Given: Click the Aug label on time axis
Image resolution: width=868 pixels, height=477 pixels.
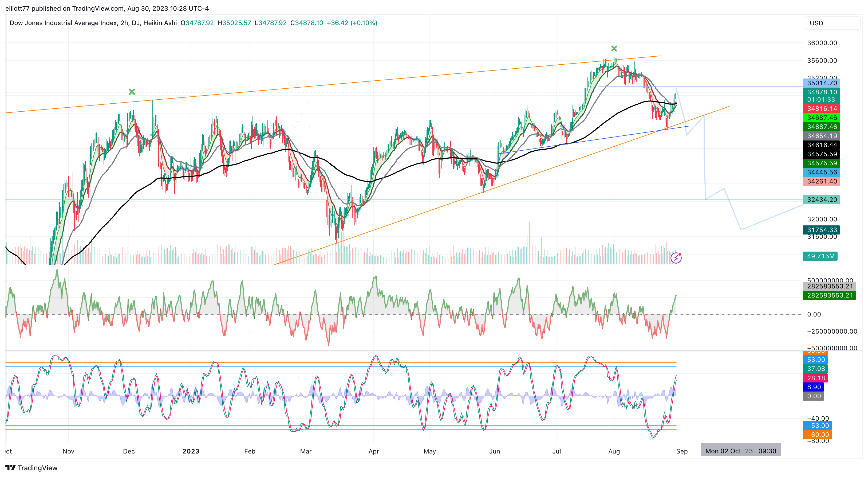Looking at the screenshot, I should pyautogui.click(x=614, y=451).
